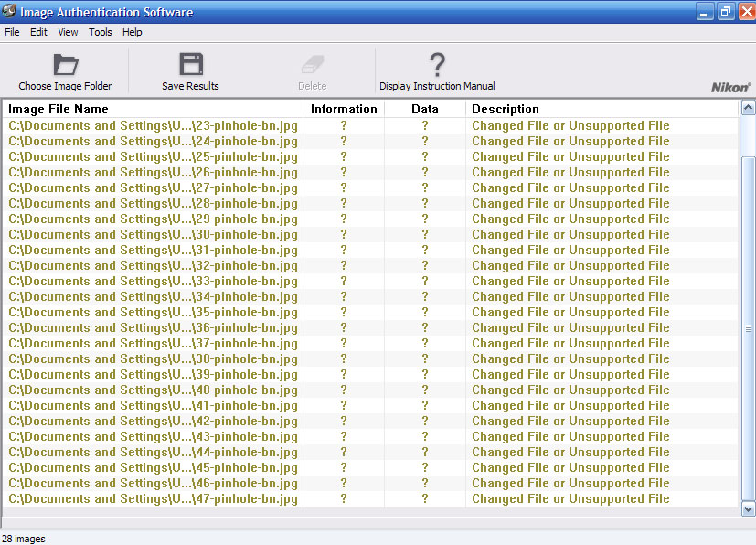
Task: Click the Delete eraser icon
Action: pos(312,65)
